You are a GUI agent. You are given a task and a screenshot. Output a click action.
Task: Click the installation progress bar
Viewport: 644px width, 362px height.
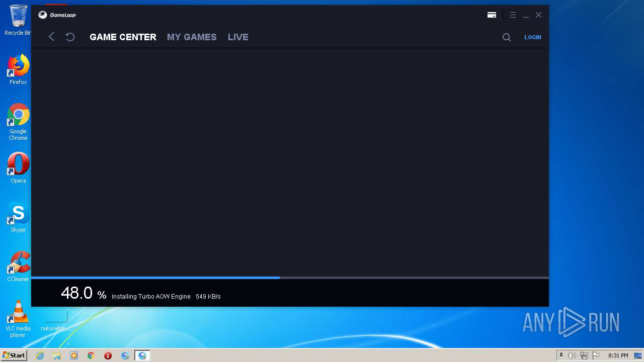[290, 278]
